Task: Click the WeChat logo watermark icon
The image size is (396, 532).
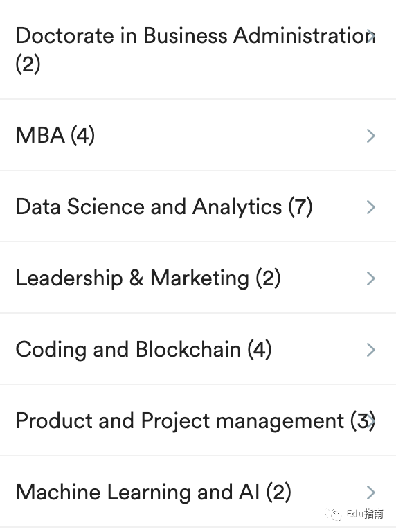Action: [333, 515]
